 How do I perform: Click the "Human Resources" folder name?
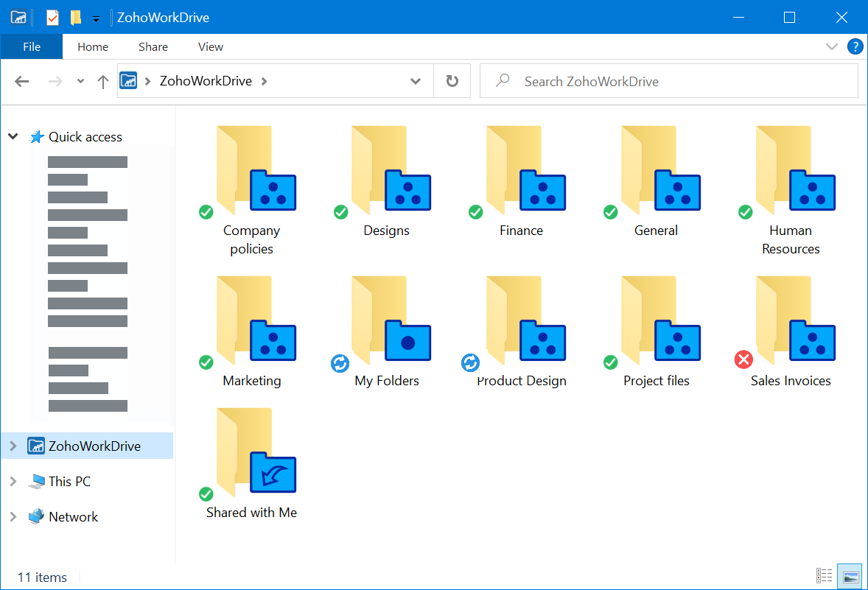(791, 239)
